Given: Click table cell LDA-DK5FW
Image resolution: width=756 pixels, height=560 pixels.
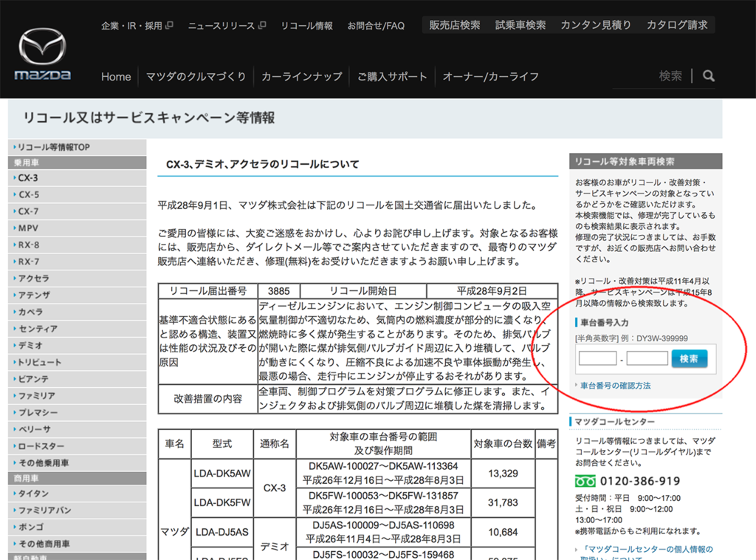Looking at the screenshot, I should click(222, 503).
